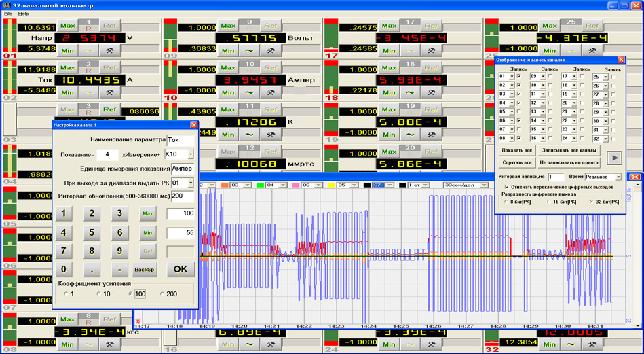This screenshot has height=354, width=644.
Task: Toggle the wave (~) button of channel 01
Action: point(88,51)
